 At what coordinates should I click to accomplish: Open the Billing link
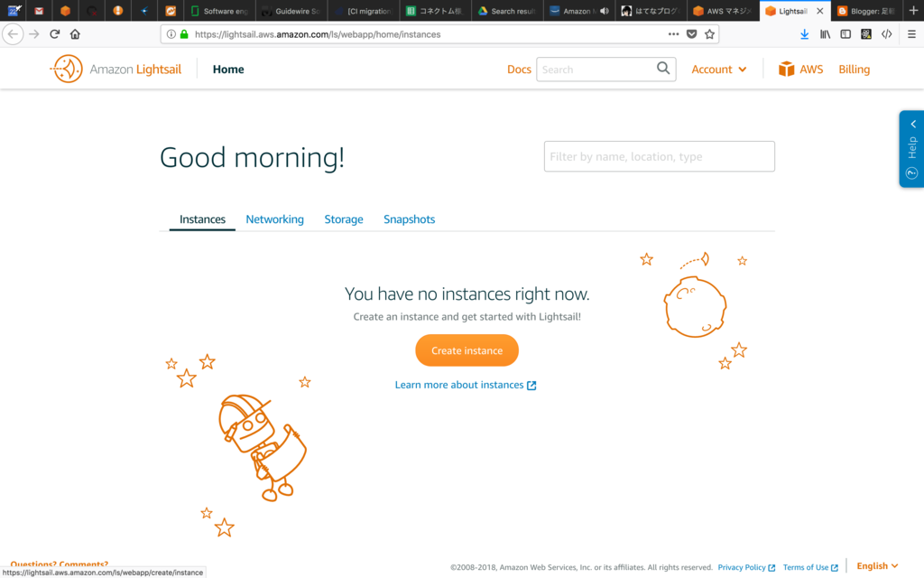click(x=854, y=69)
